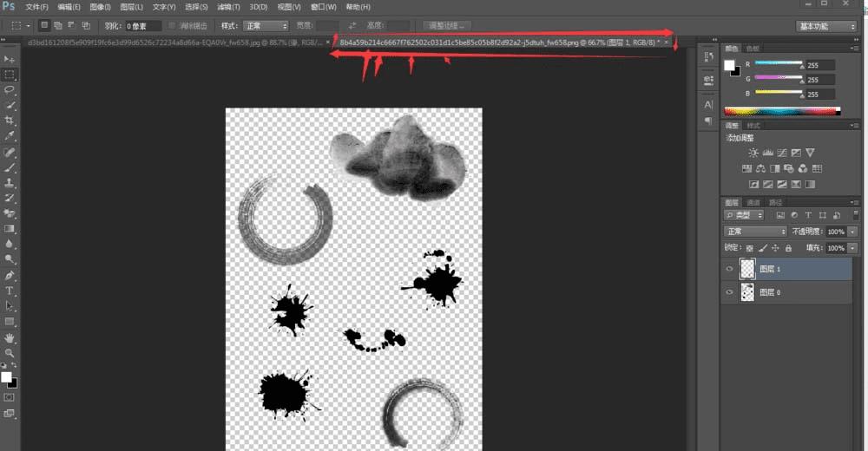Click the Color panel spectrum ramp
This screenshot has height=451, width=868.
782,111
